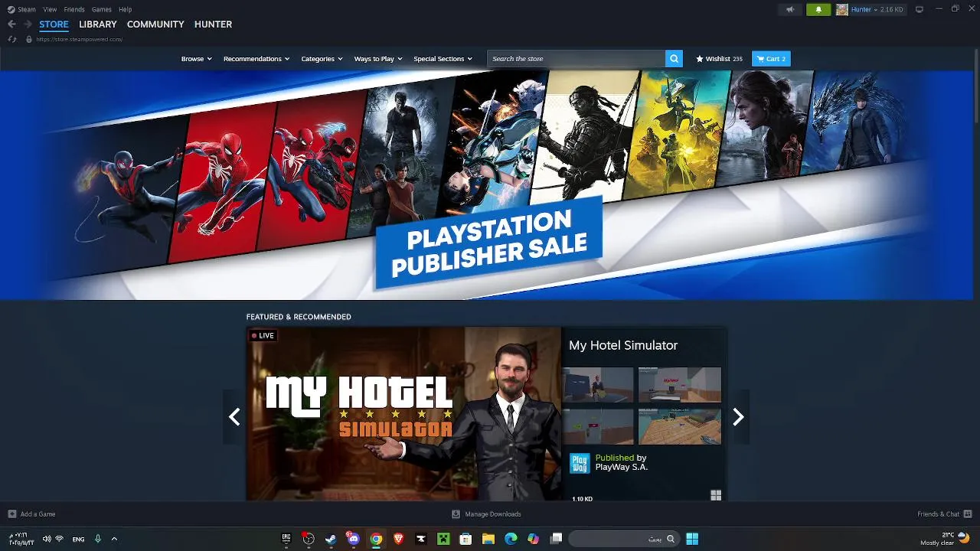The width and height of the screenshot is (980, 551).
Task: Open the Categories dropdown
Action: tap(322, 59)
